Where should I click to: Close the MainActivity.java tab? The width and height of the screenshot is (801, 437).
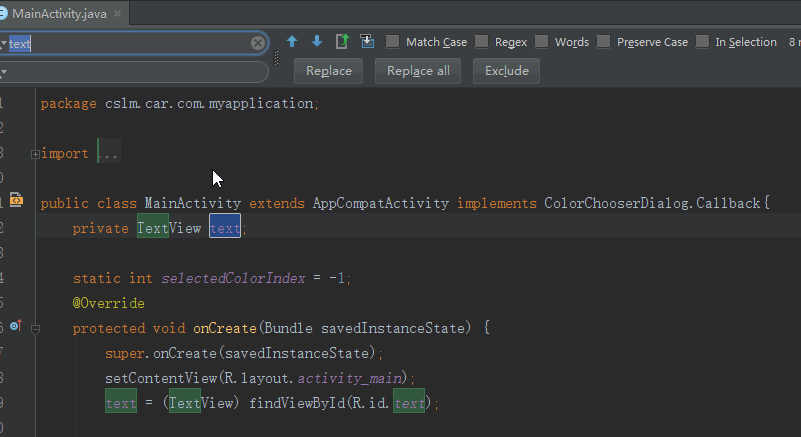(117, 14)
